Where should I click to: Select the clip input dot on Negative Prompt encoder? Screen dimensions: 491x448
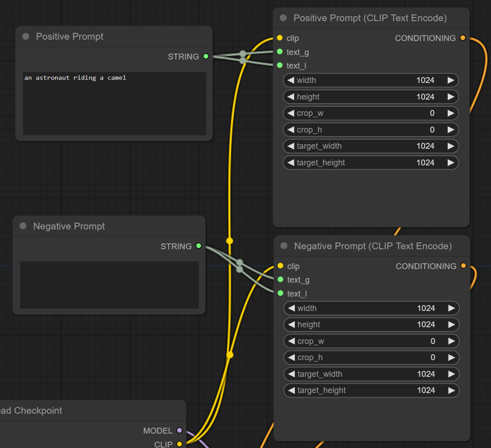[x=280, y=266]
